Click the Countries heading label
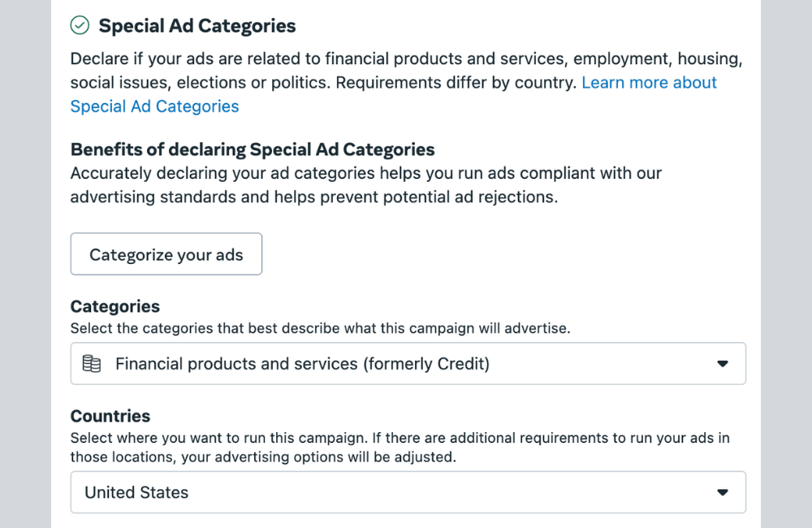This screenshot has width=812, height=528. click(x=110, y=416)
